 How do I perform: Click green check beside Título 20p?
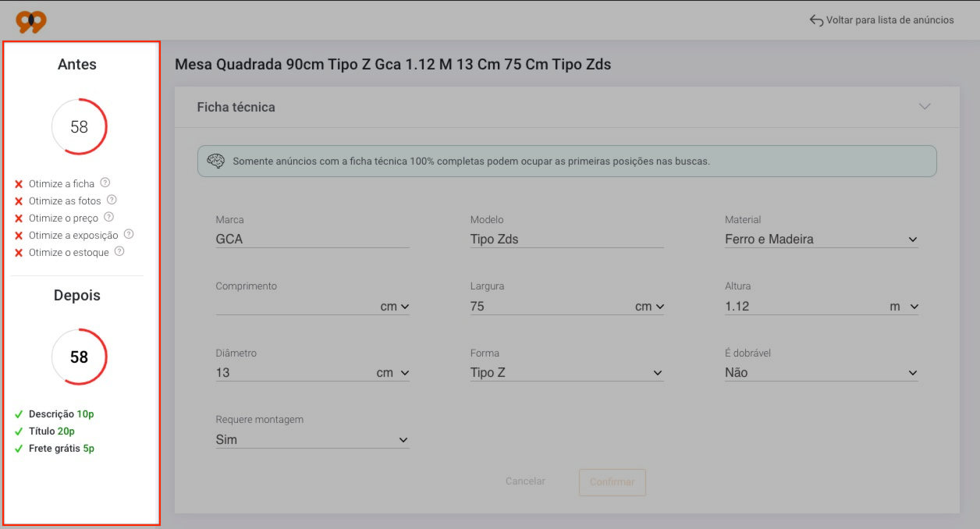pyautogui.click(x=19, y=431)
